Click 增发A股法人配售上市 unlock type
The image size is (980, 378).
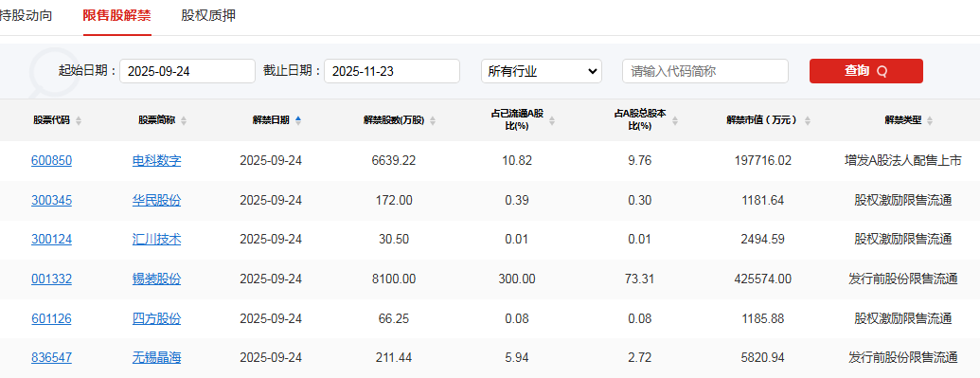(902, 161)
